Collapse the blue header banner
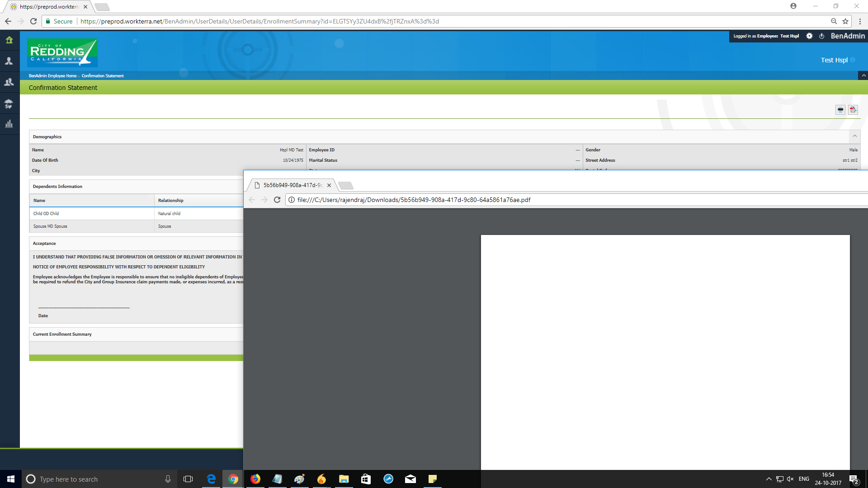The width and height of the screenshot is (868, 488). click(x=863, y=75)
